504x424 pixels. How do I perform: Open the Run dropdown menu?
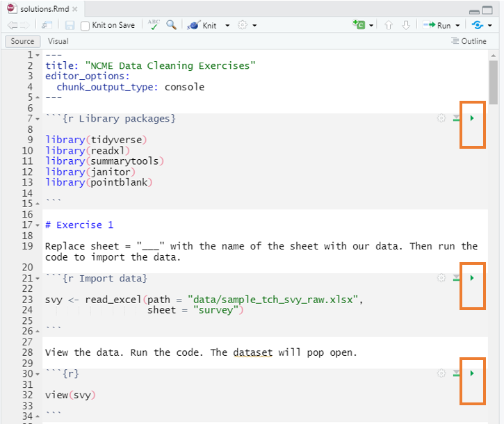pyautogui.click(x=457, y=26)
